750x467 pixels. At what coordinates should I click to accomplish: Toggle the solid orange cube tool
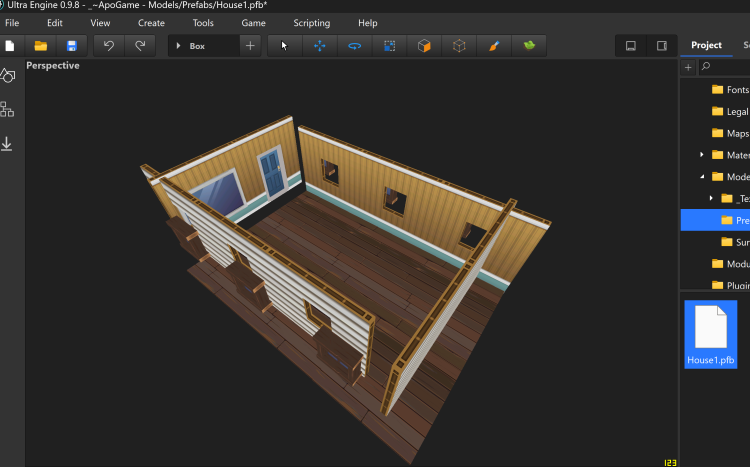424,46
